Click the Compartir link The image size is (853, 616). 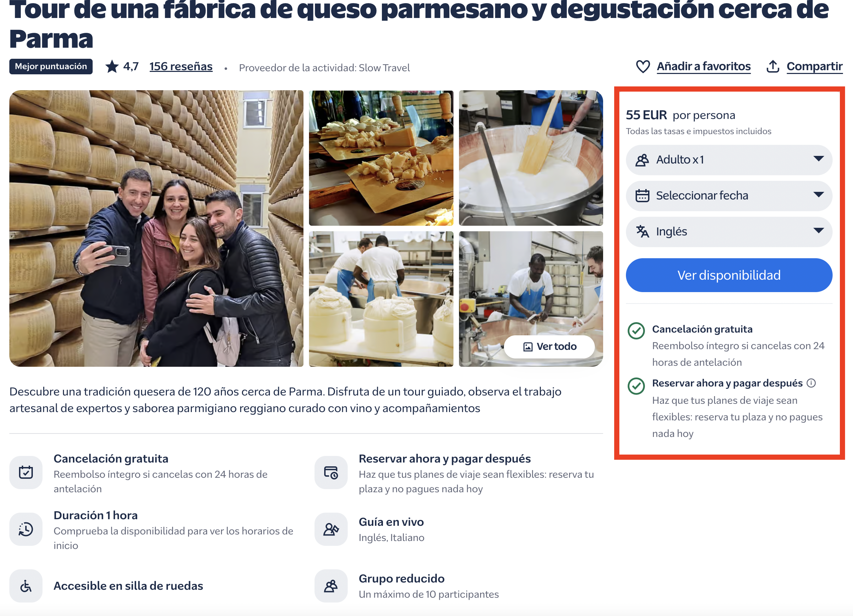tap(815, 67)
